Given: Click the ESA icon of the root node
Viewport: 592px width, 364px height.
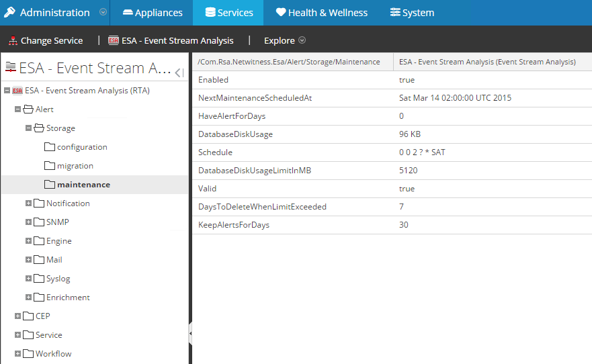Looking at the screenshot, I should [17, 91].
